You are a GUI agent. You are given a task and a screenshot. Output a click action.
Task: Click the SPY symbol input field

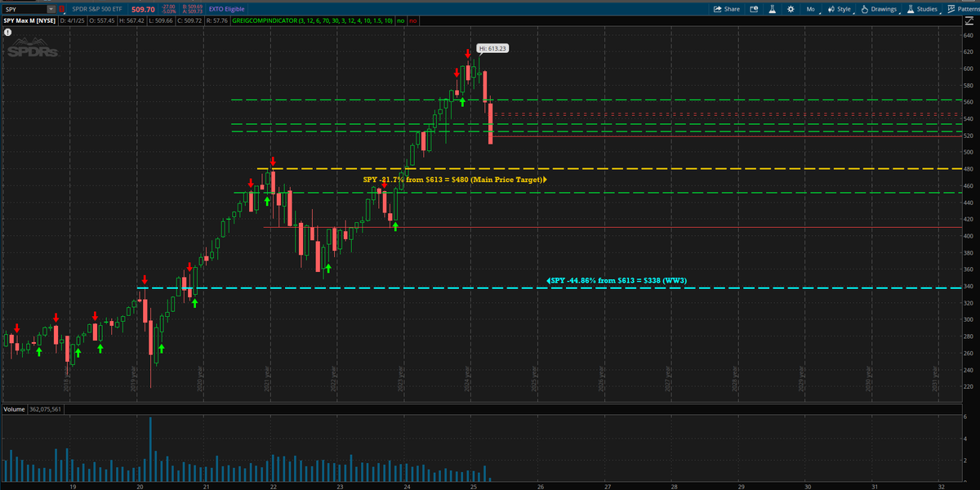coord(24,9)
